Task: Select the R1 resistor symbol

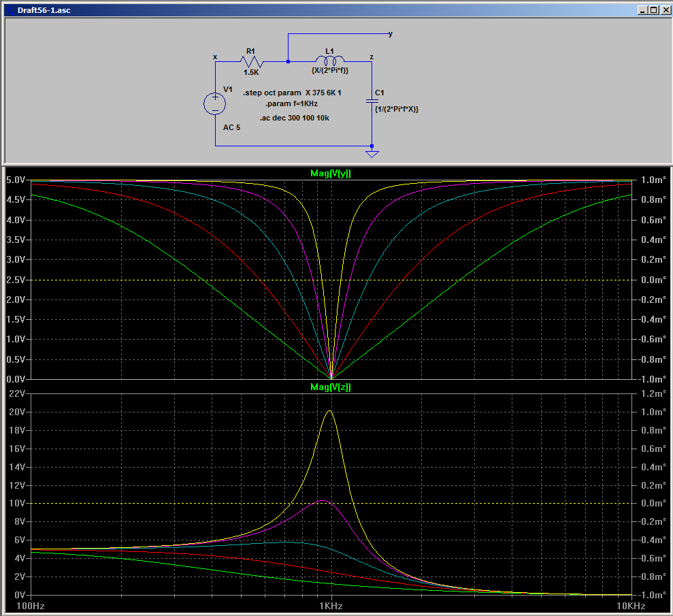Action: pyautogui.click(x=252, y=62)
